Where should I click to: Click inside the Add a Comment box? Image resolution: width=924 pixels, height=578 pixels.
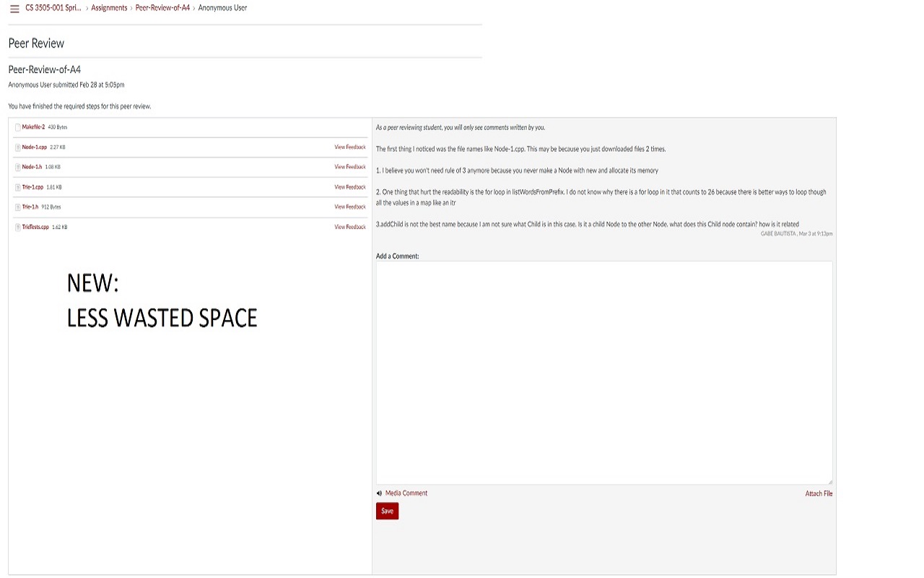tap(603, 372)
